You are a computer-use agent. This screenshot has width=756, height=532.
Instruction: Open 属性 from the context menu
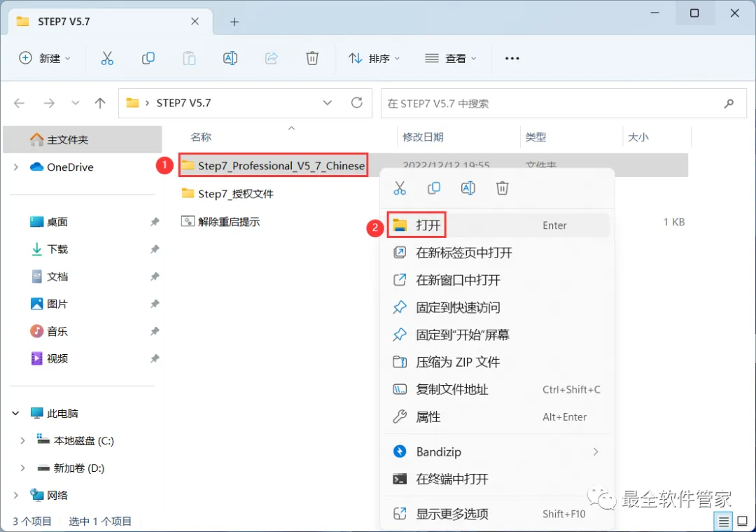coord(498,416)
